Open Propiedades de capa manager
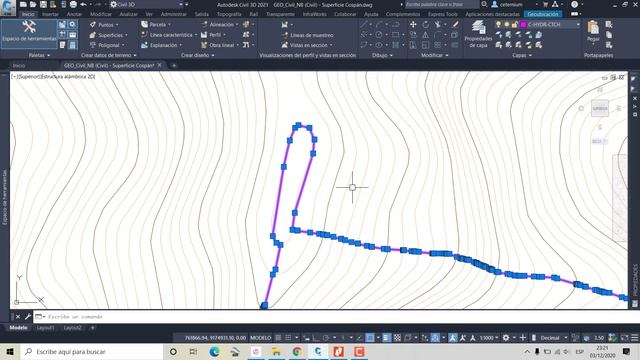640x360 pixels. pyautogui.click(x=478, y=34)
